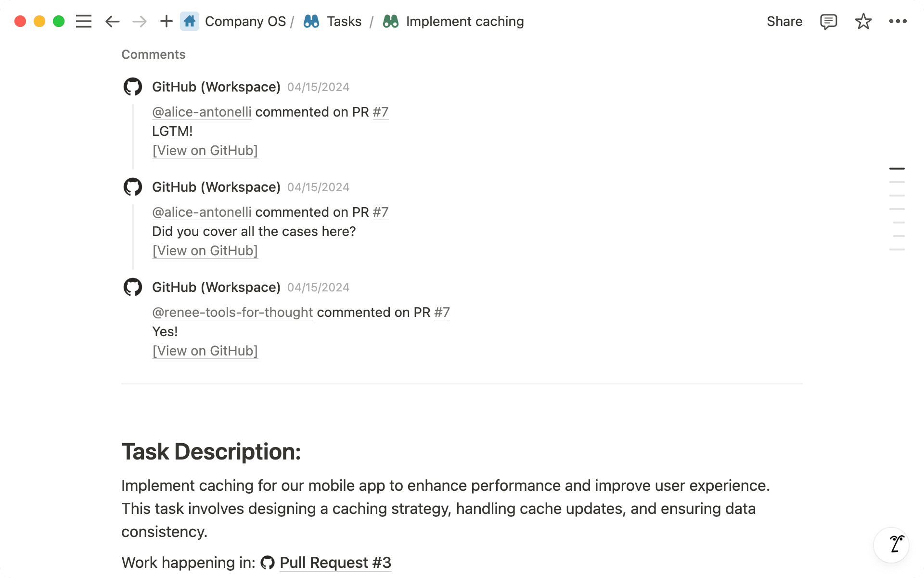Open Pull Request #3 link
The image size is (924, 578).
[335, 562]
